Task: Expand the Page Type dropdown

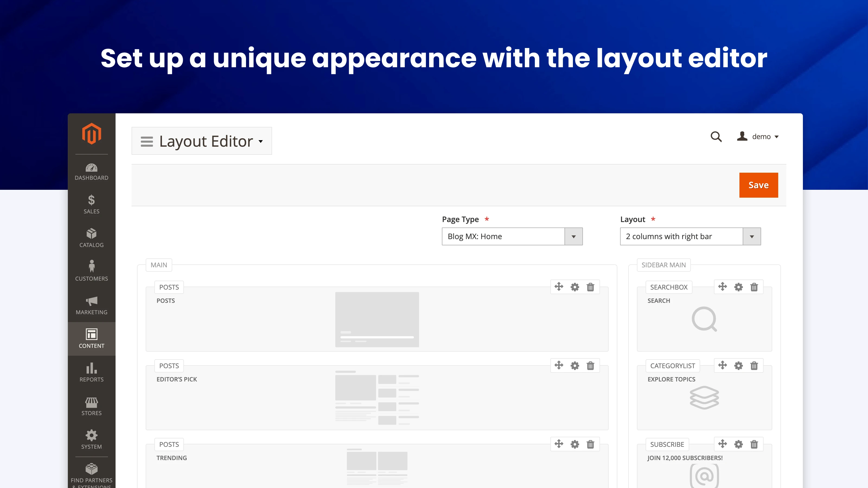Action: point(573,236)
